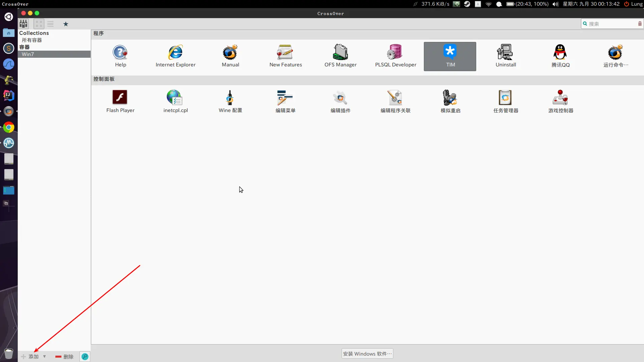Launch 腾讯QQ
Screen dimensions: 644x362
pyautogui.click(x=560, y=56)
